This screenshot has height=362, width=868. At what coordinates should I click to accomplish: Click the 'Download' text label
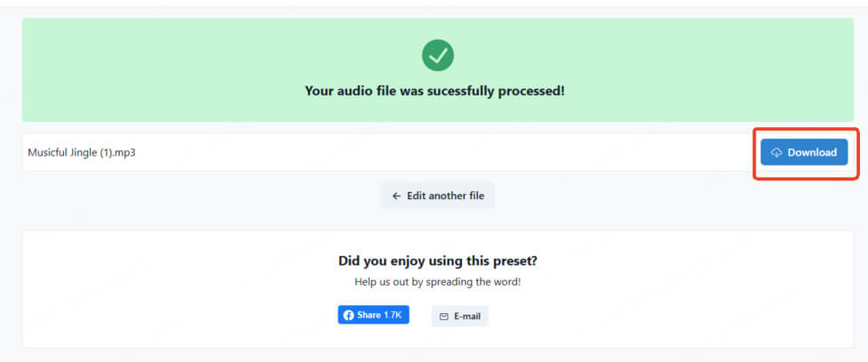coord(812,152)
